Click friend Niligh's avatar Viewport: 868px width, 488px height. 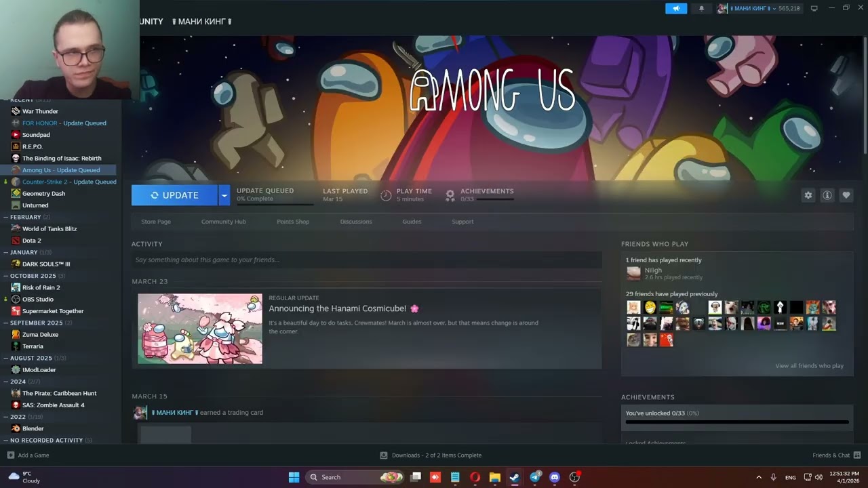(633, 273)
